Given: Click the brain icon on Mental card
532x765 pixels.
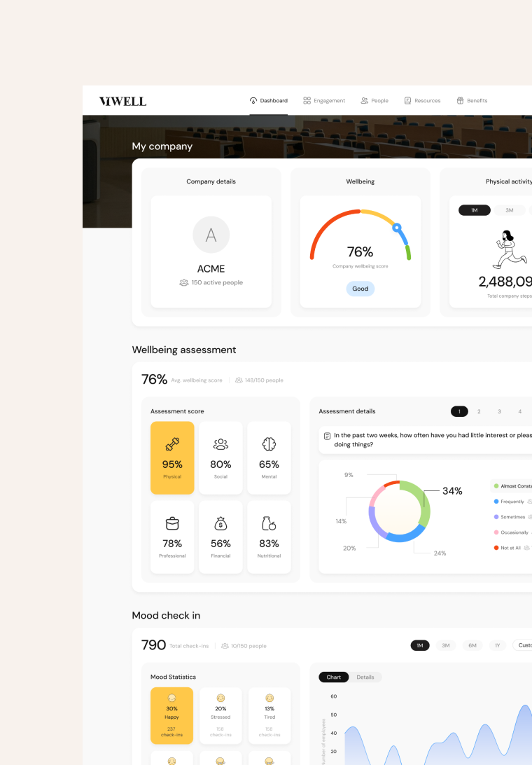Looking at the screenshot, I should (269, 444).
